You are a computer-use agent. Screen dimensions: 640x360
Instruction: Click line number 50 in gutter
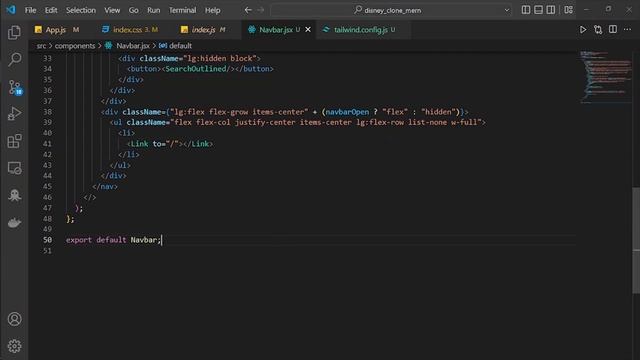click(47, 240)
